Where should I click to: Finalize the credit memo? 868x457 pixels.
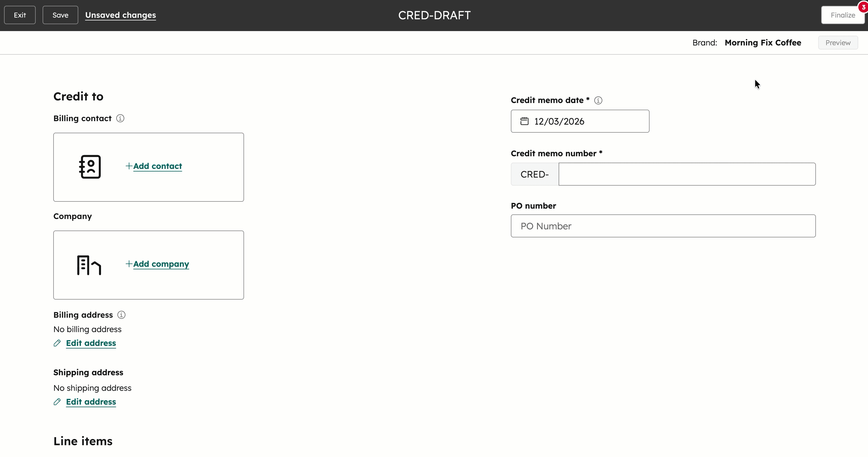click(x=843, y=15)
